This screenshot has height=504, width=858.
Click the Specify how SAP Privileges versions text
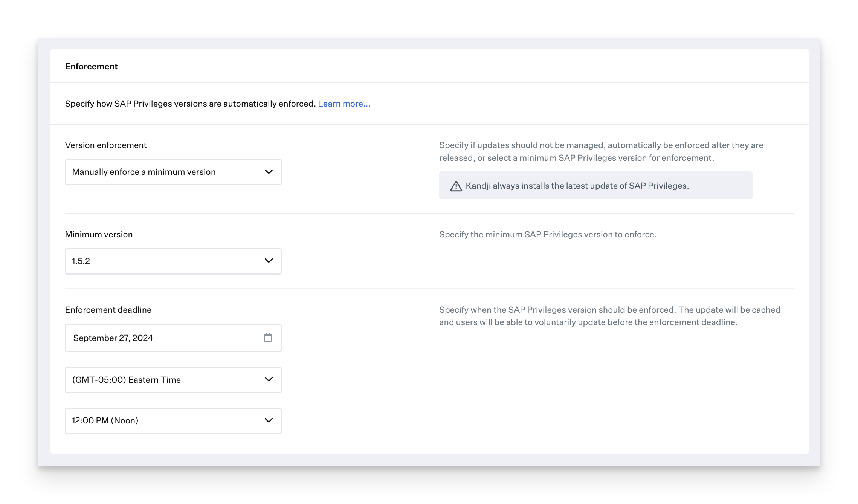coord(190,104)
